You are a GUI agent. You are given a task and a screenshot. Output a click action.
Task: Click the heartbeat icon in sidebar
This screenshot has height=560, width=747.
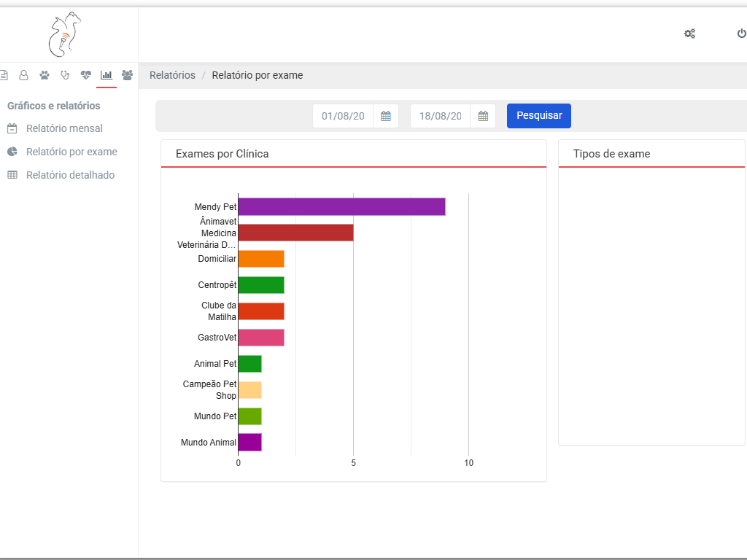86,75
